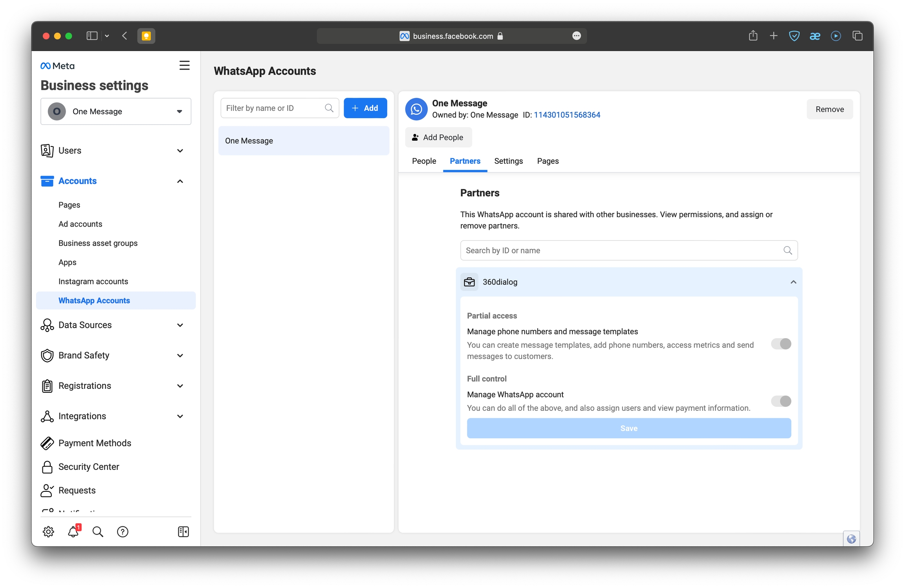This screenshot has height=588, width=905.
Task: Switch to the Settings tab
Action: tap(508, 161)
